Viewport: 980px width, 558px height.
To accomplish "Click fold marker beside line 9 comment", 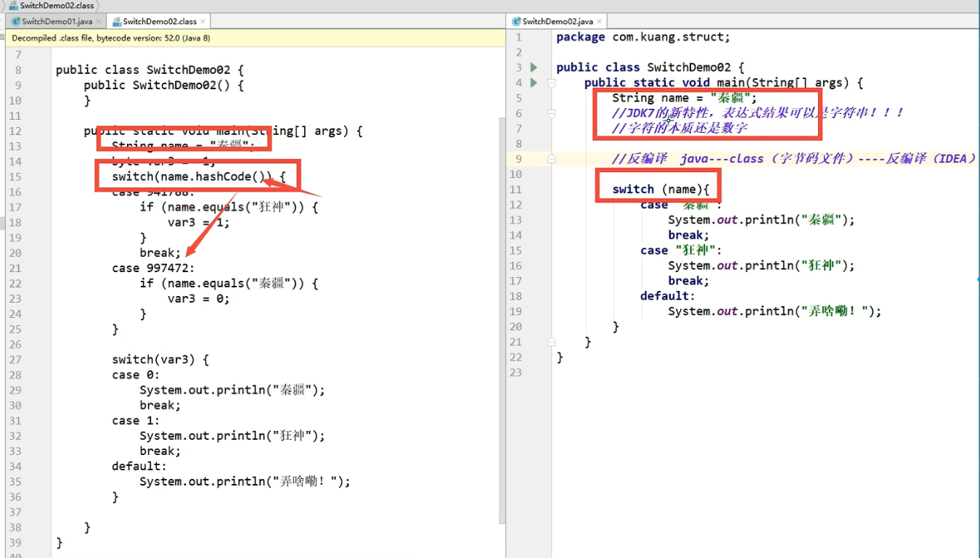I will click(552, 159).
